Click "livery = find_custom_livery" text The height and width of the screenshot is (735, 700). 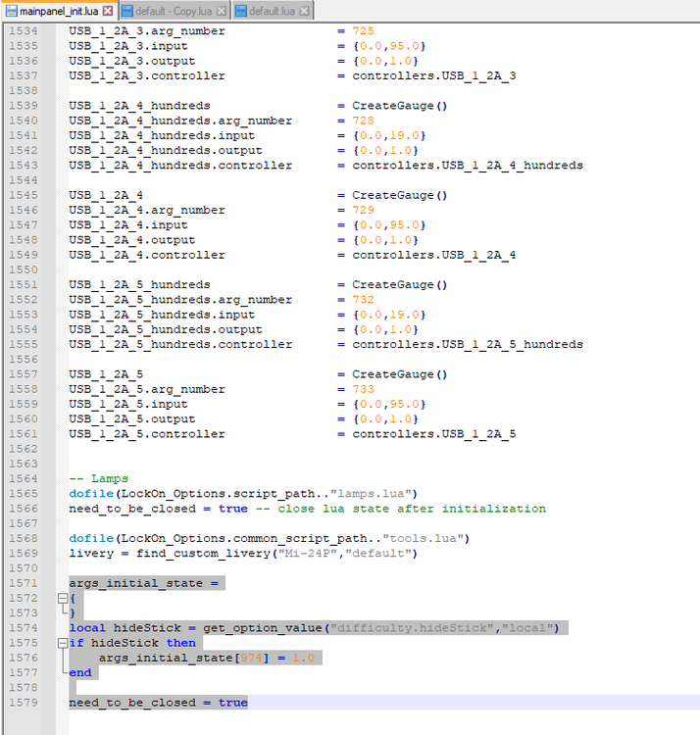170,553
